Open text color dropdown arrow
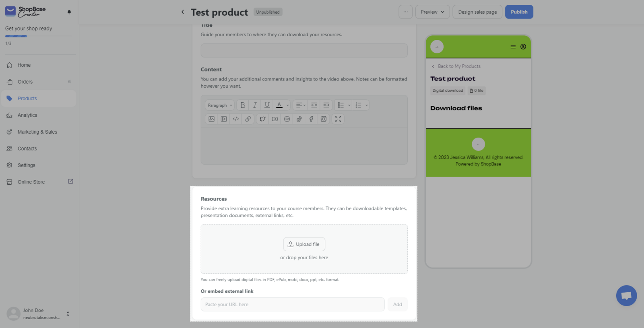Viewport: 644px width, 328px height. (288, 105)
